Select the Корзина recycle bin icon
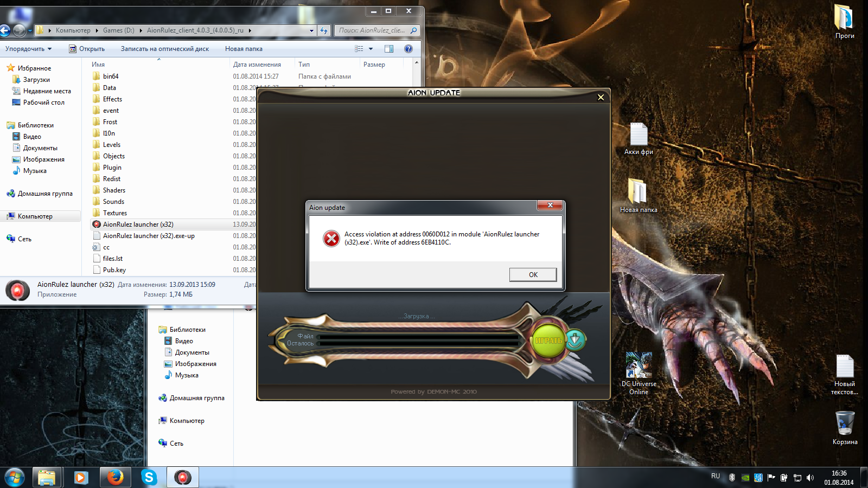Viewport: 868px width, 488px height. (x=845, y=428)
